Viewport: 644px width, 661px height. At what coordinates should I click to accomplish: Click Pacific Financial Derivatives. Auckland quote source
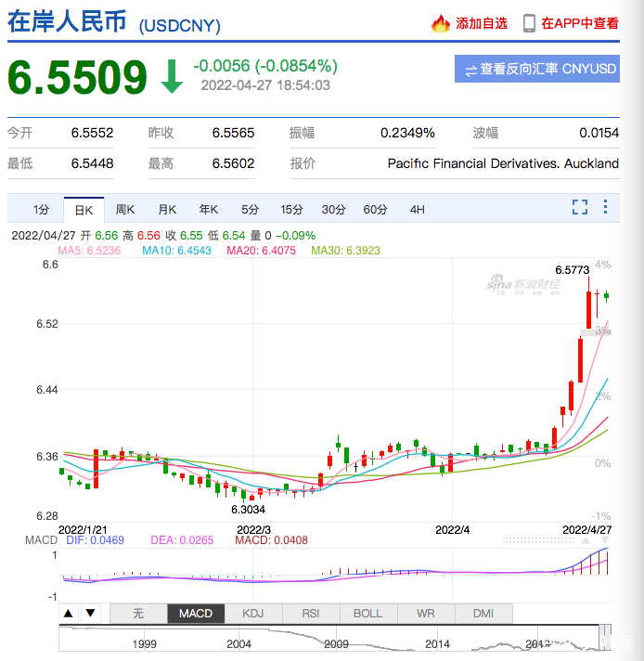pyautogui.click(x=503, y=163)
